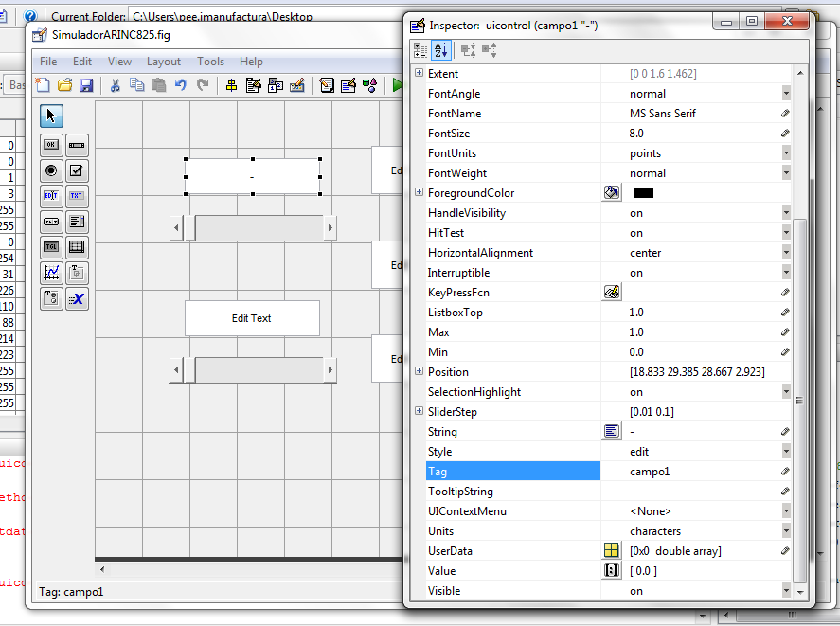Open the Tab Order Editor
Viewport: 840px width, 626px height.
[x=276, y=85]
